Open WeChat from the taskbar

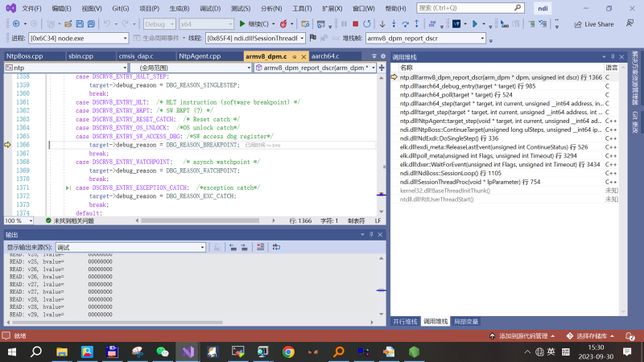click(x=163, y=352)
